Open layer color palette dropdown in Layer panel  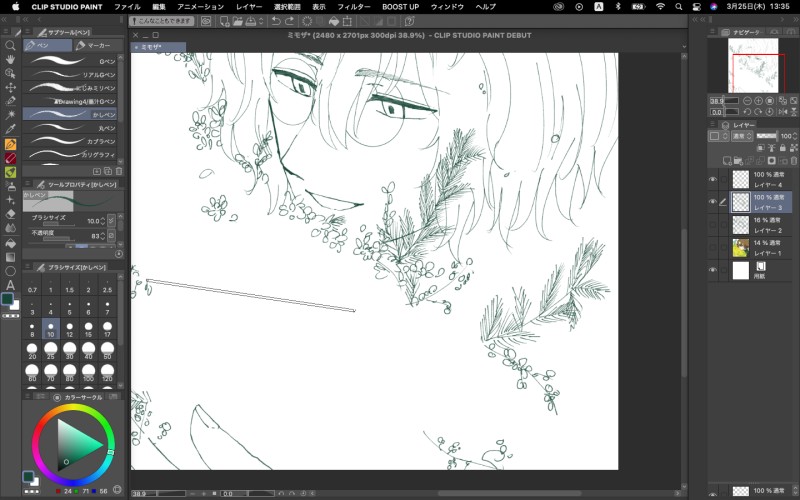coord(718,136)
